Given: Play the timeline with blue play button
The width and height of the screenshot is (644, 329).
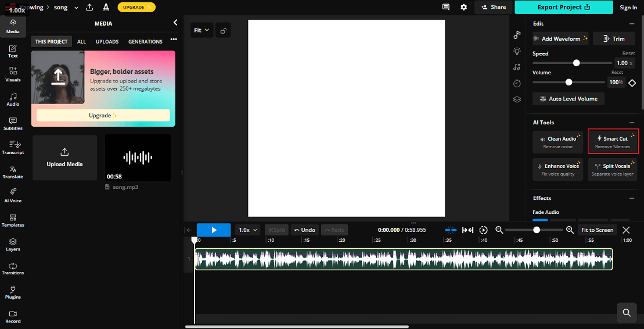Looking at the screenshot, I should 214,230.
